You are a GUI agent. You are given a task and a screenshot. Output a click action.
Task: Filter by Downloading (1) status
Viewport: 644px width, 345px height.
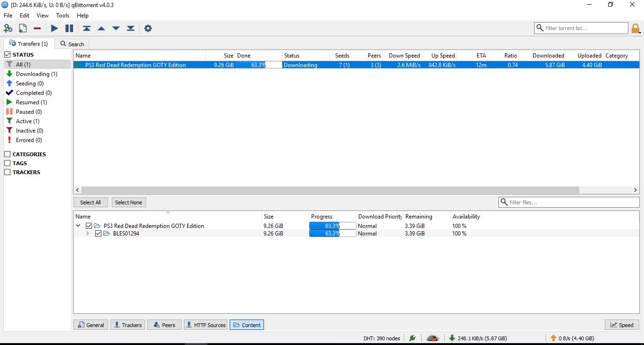(x=37, y=74)
